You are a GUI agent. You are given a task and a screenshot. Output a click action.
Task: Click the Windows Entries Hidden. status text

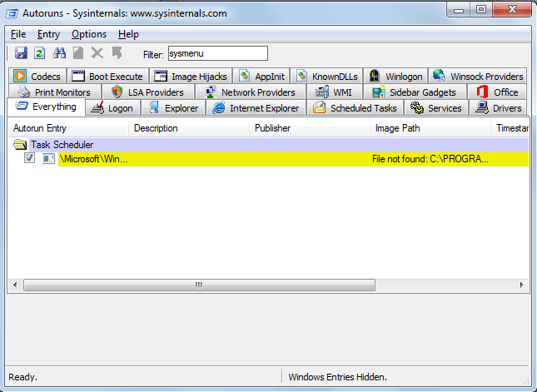point(337,377)
